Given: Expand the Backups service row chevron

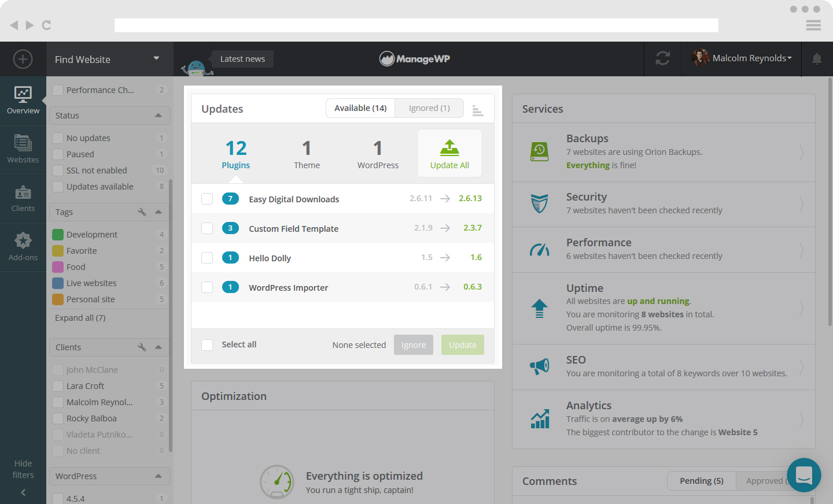Looking at the screenshot, I should point(802,153).
